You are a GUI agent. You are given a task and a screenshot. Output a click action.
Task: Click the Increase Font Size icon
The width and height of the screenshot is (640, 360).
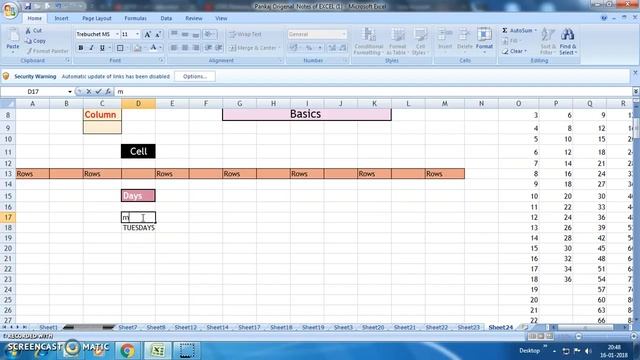click(x=147, y=35)
